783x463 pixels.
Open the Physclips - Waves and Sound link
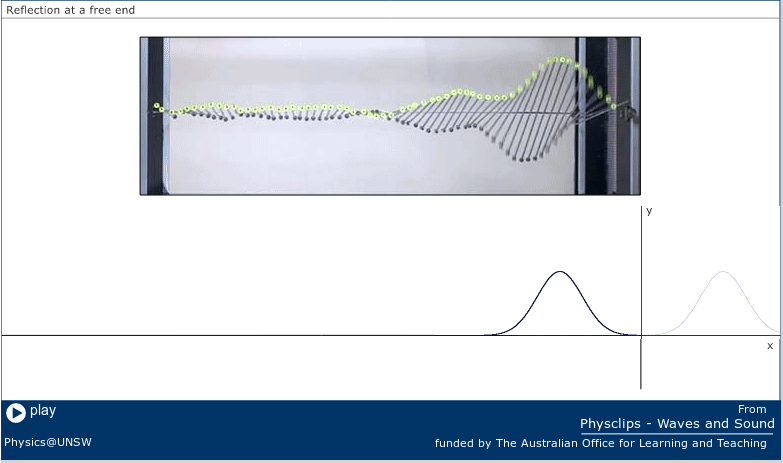pos(677,424)
